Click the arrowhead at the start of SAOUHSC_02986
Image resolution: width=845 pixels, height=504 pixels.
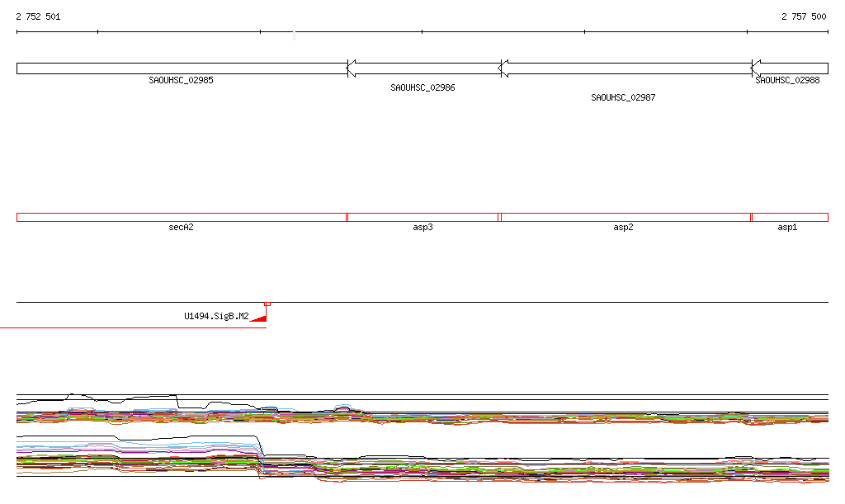[351, 68]
